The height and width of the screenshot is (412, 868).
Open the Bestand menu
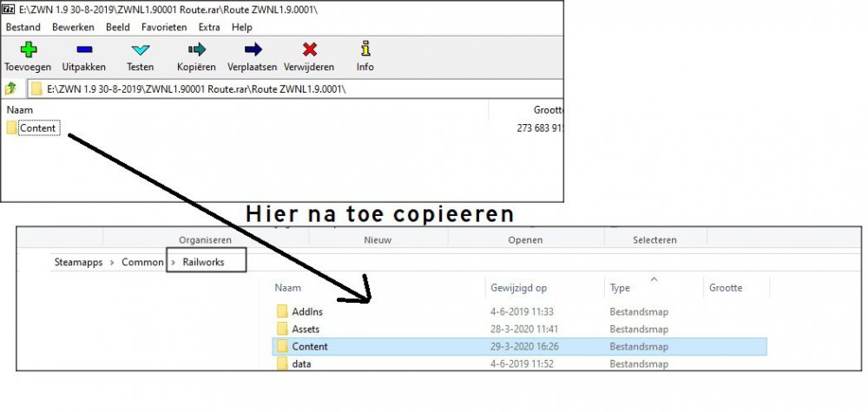point(23,28)
